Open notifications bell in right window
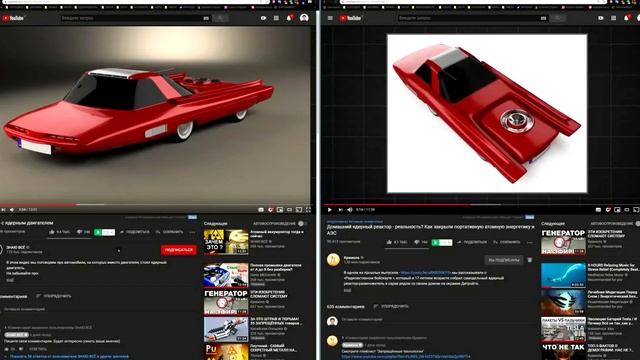This screenshot has width=640, height=360. click(x=627, y=18)
